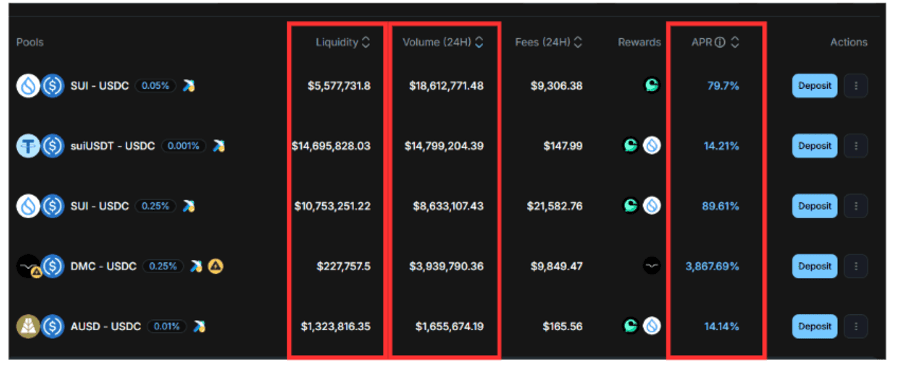Click the 3,867.69% APR value
This screenshot has width=900, height=366.
tap(712, 266)
